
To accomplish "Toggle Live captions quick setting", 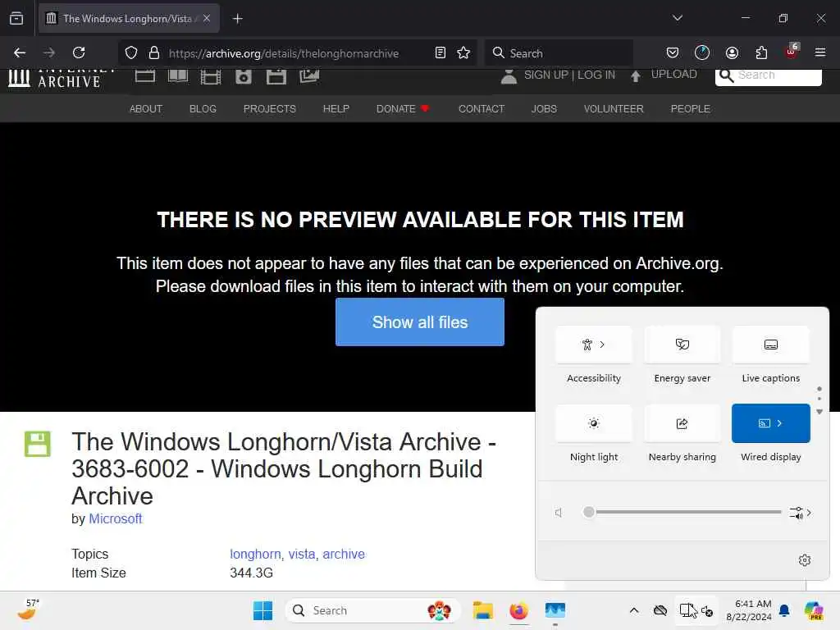I will coord(770,345).
